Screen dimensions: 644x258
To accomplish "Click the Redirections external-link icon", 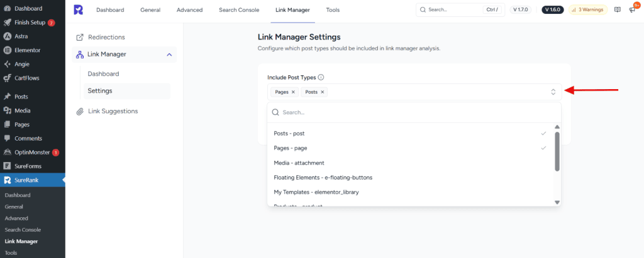I will click(80, 37).
